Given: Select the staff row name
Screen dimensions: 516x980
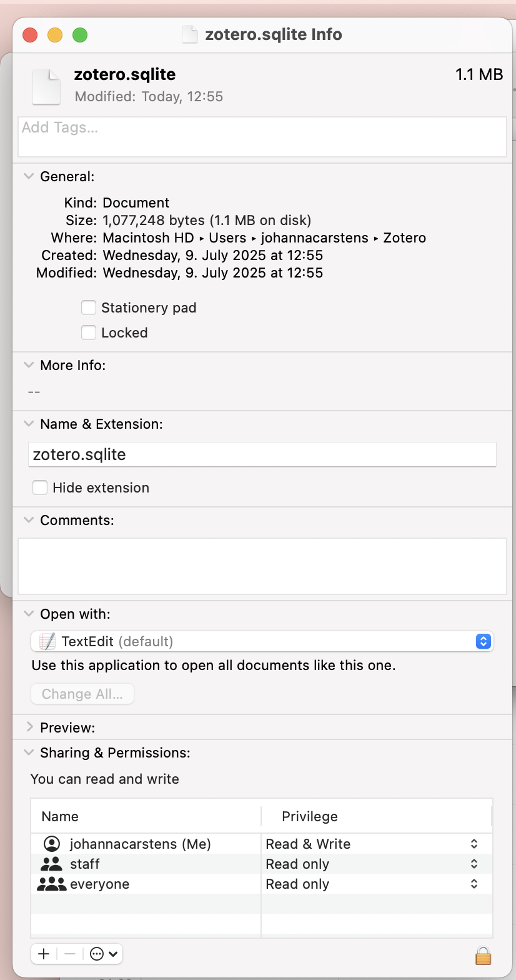Looking at the screenshot, I should click(x=85, y=864).
